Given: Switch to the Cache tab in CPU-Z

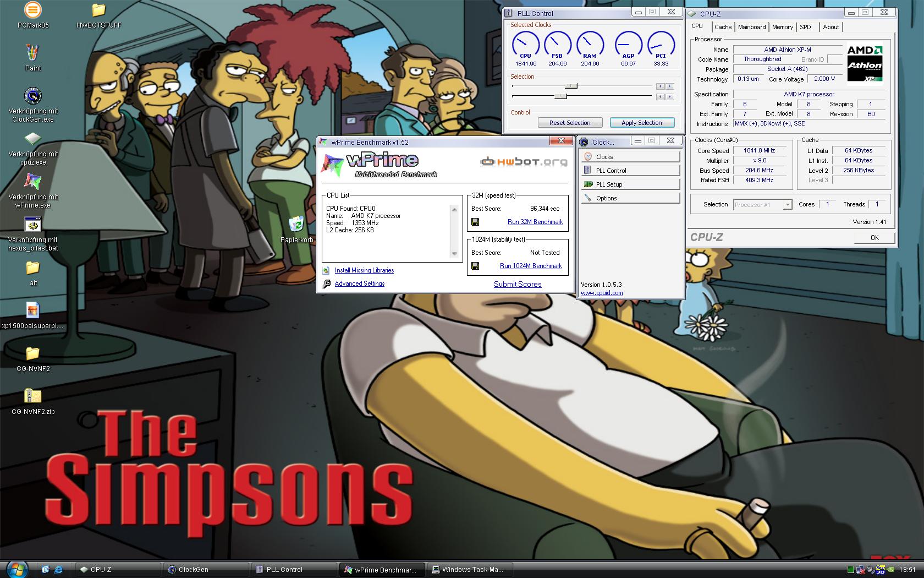Looking at the screenshot, I should point(723,27).
